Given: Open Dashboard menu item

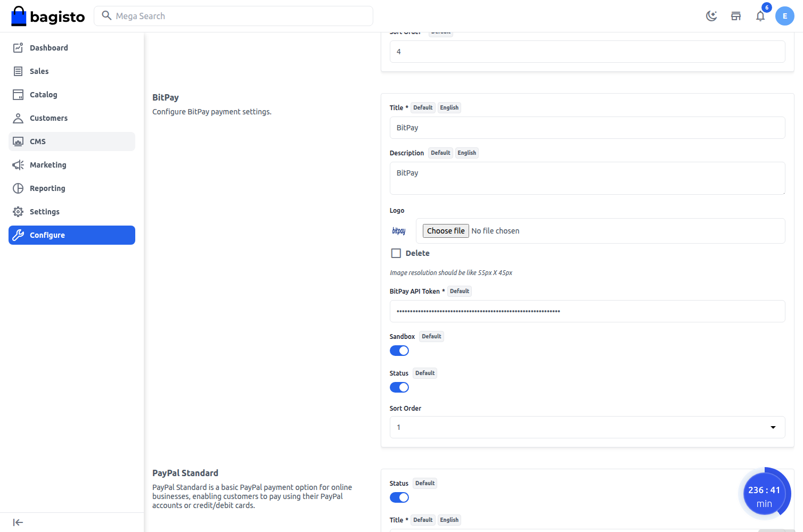Looking at the screenshot, I should 72,48.
